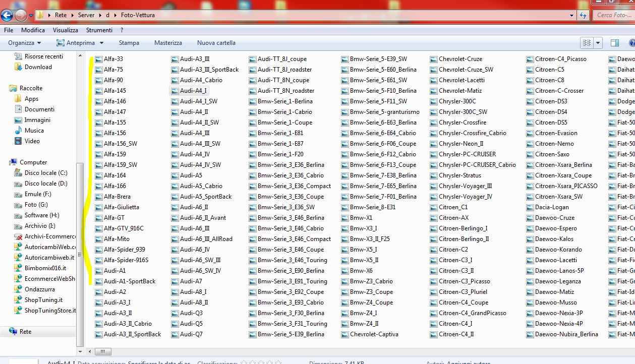635x364 pixels.
Task: Open the ShopTuning.it network location
Action: coord(43,300)
